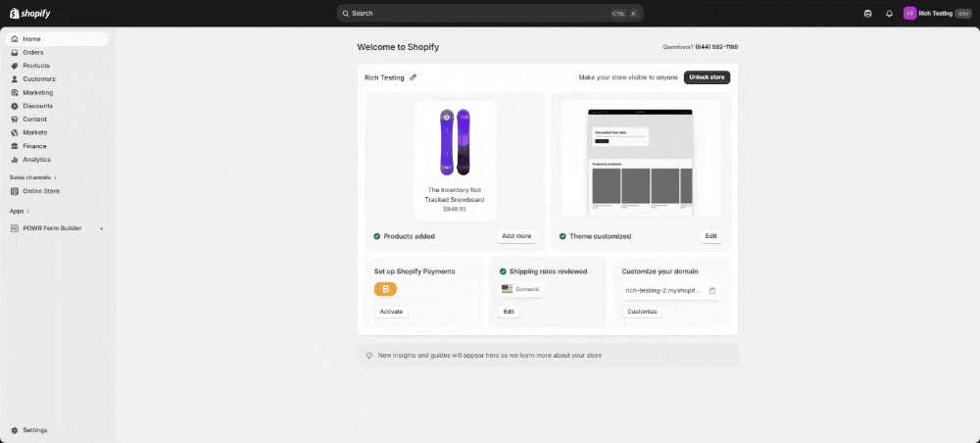Click the rich-testing-2.myshopif... domain text
Viewport: 980px width, 443px height.
click(x=663, y=290)
